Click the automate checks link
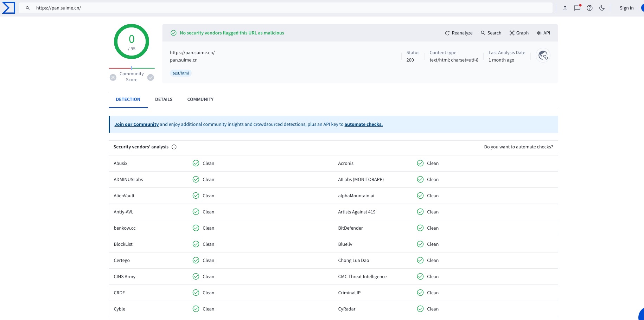The width and height of the screenshot is (644, 320). 364,124
